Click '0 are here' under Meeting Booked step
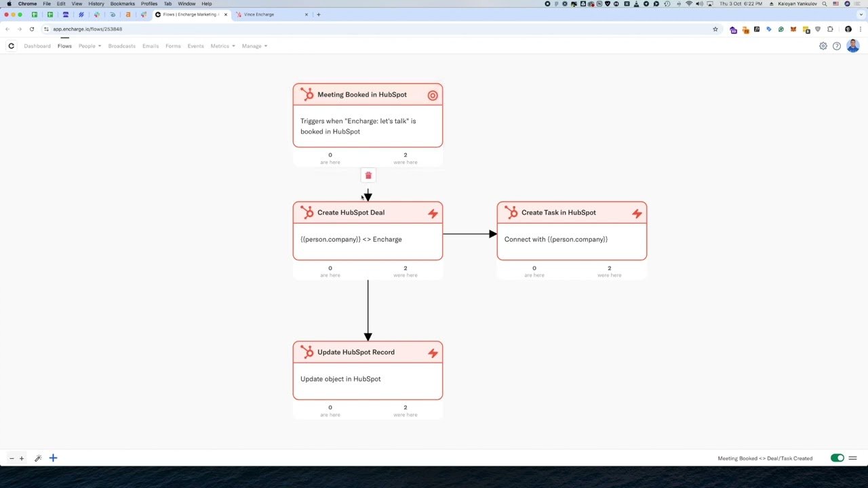This screenshot has width=868, height=488. [x=330, y=158]
